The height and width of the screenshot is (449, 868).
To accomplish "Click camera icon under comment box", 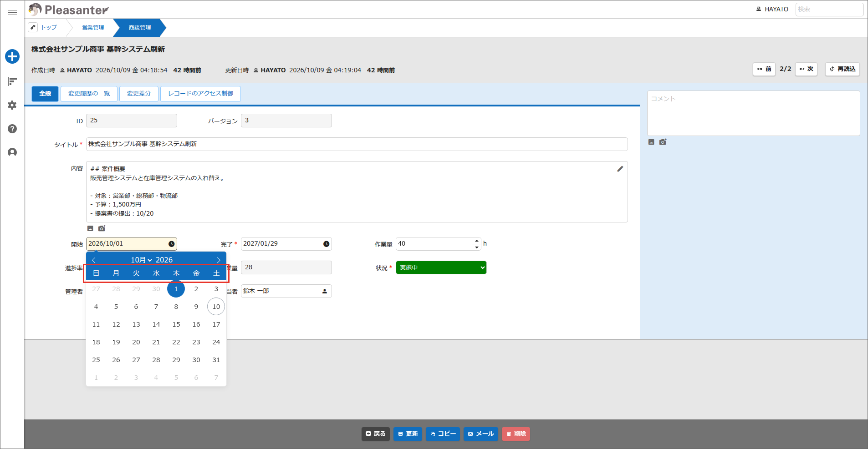I will tap(663, 142).
